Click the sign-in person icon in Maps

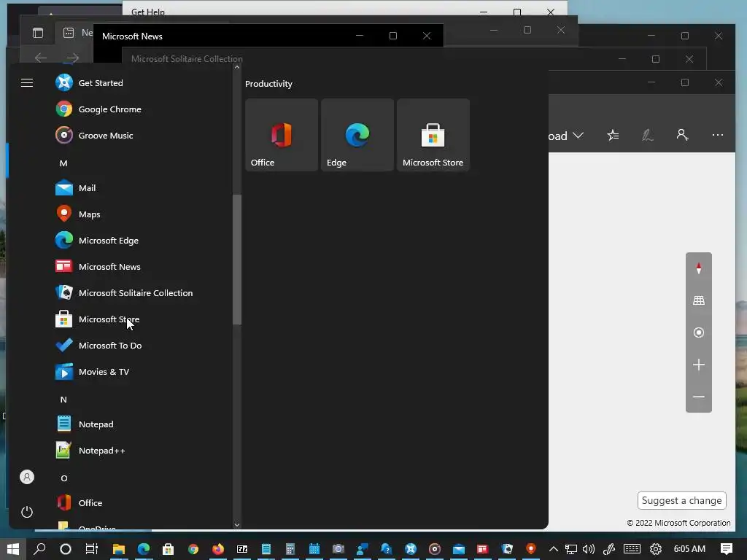pyautogui.click(x=682, y=135)
